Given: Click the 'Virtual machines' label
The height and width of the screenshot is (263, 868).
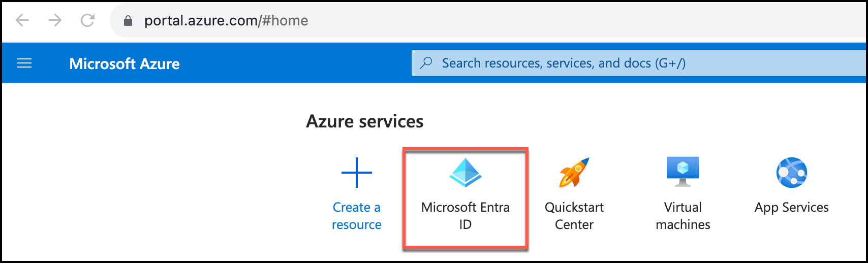Looking at the screenshot, I should [x=683, y=216].
